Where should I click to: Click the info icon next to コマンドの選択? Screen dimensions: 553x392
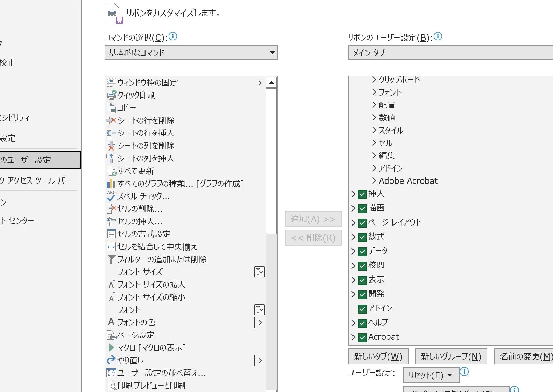tap(173, 36)
